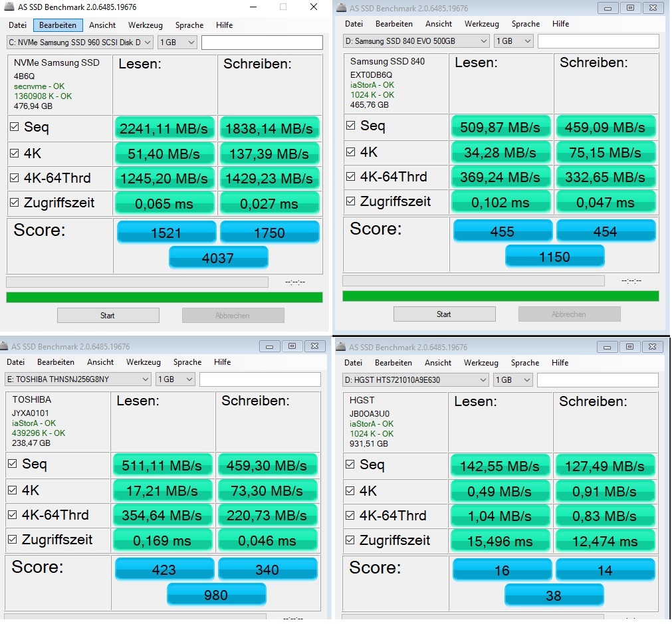Uncheck Seq test in HGST window
Screen dimensions: 672x624
[x=350, y=464]
